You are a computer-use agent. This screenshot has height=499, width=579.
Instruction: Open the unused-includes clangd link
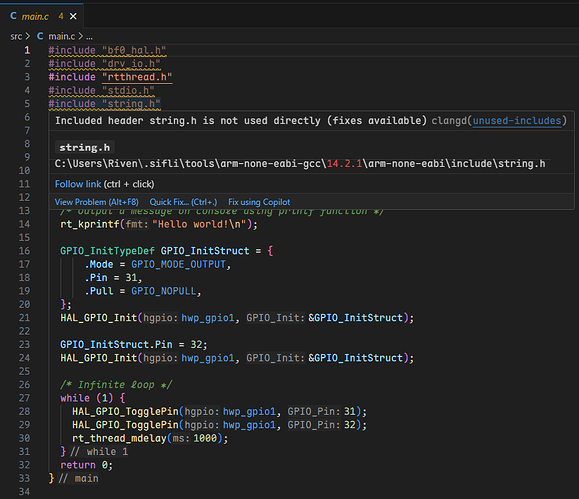click(x=517, y=121)
